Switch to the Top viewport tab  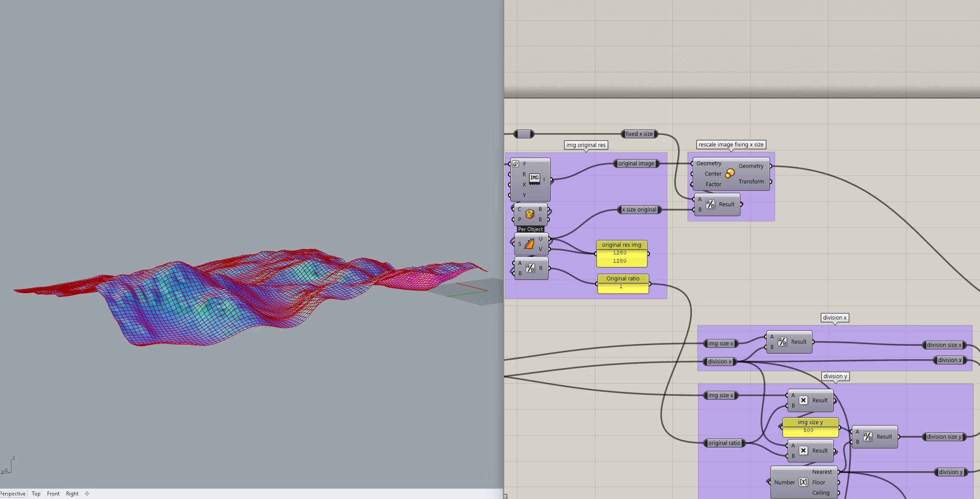[x=36, y=494]
